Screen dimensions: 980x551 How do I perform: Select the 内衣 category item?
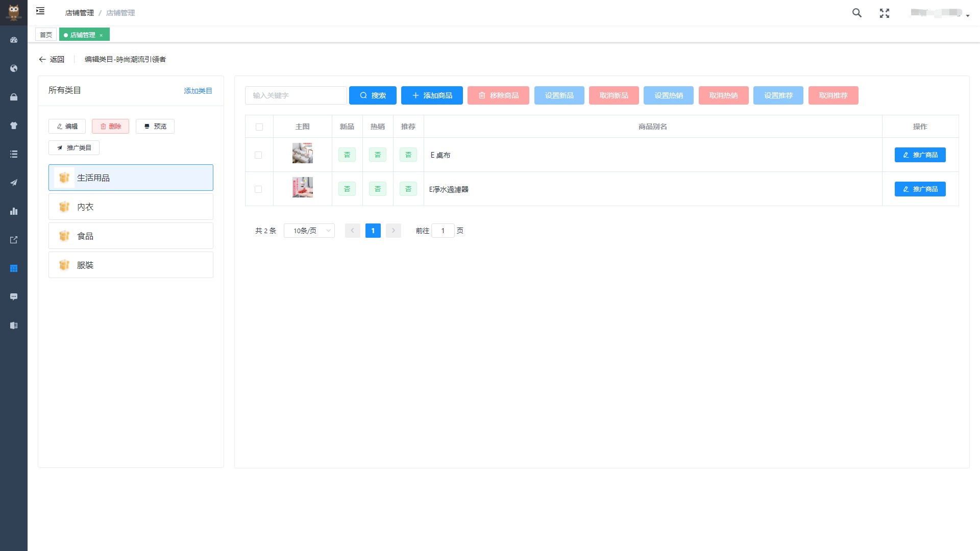[131, 207]
